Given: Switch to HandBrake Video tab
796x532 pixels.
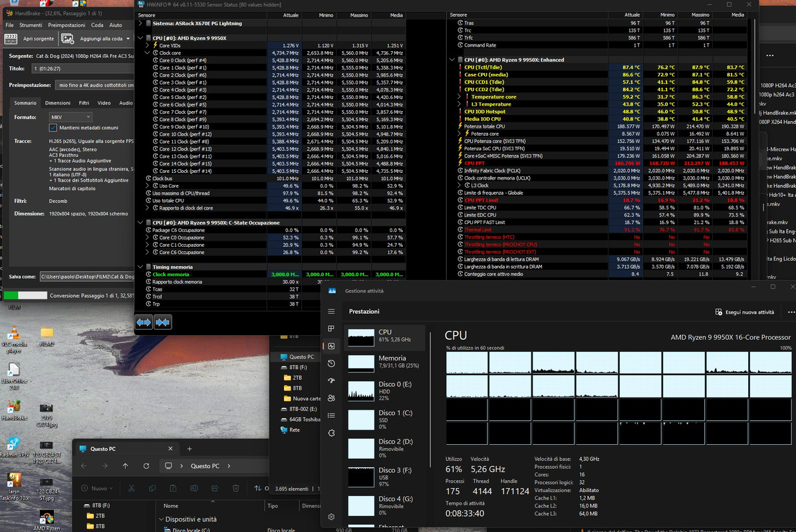Looking at the screenshot, I should point(104,103).
